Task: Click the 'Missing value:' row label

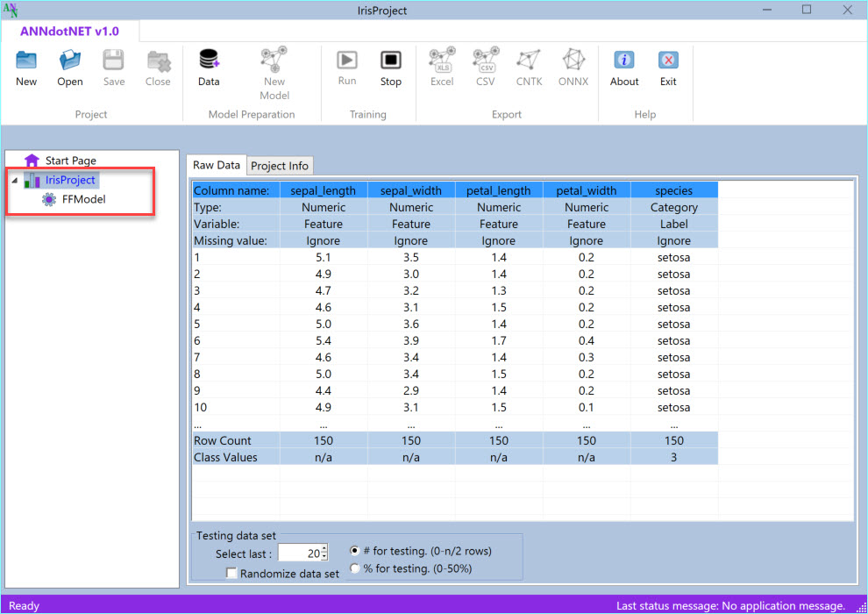Action: coord(237,240)
